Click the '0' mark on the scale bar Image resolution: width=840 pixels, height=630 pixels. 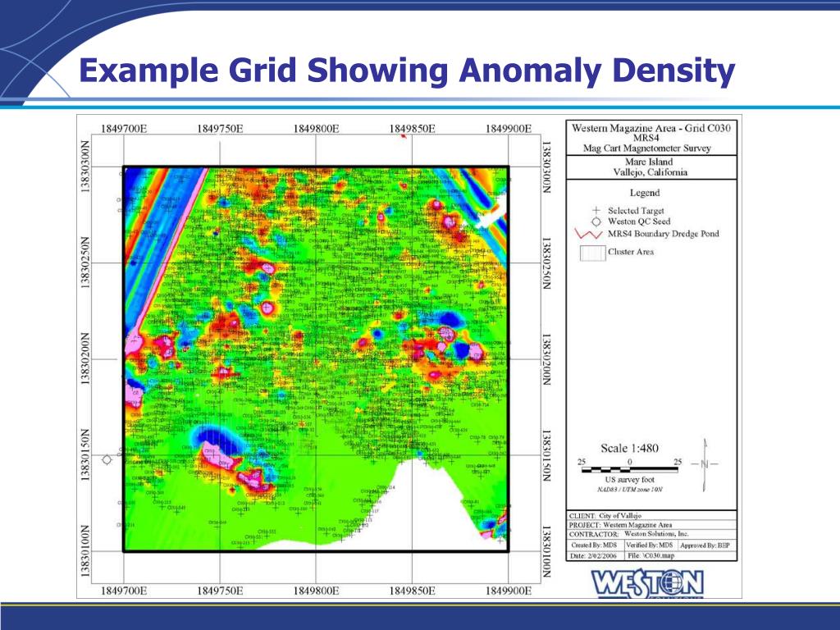tap(629, 461)
